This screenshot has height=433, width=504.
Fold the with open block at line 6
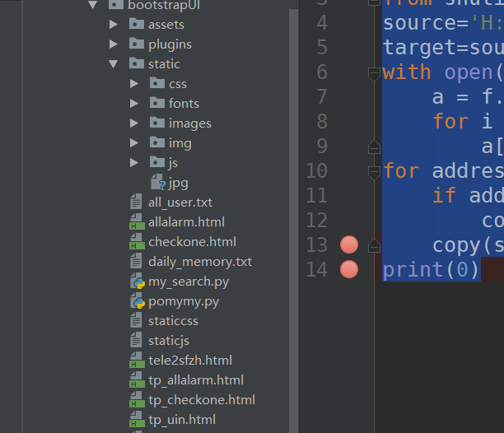point(374,74)
